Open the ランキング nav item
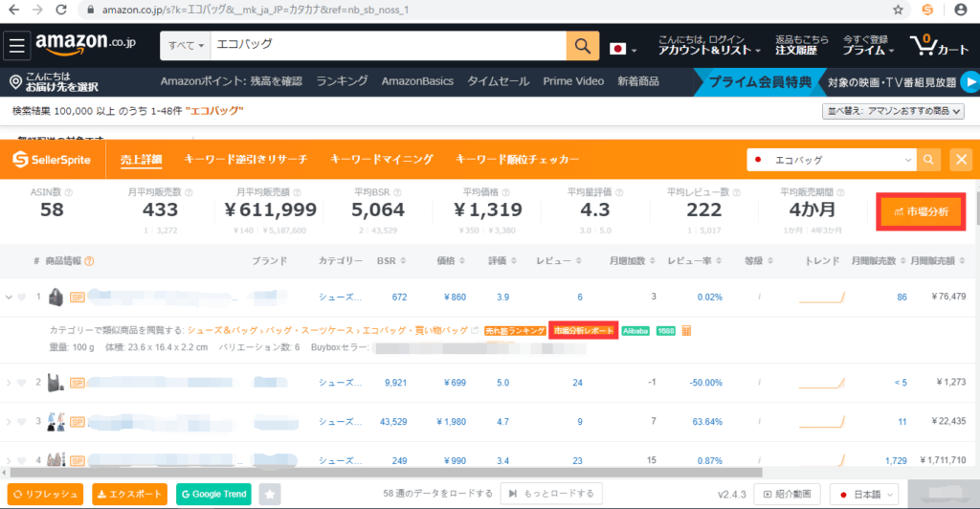The image size is (980, 509). (x=342, y=81)
